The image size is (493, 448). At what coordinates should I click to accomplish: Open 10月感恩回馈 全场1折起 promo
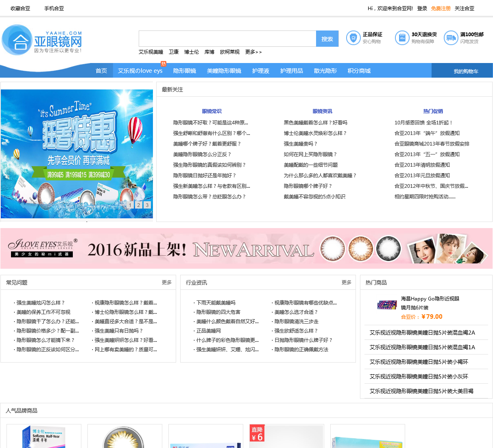pyautogui.click(x=424, y=123)
